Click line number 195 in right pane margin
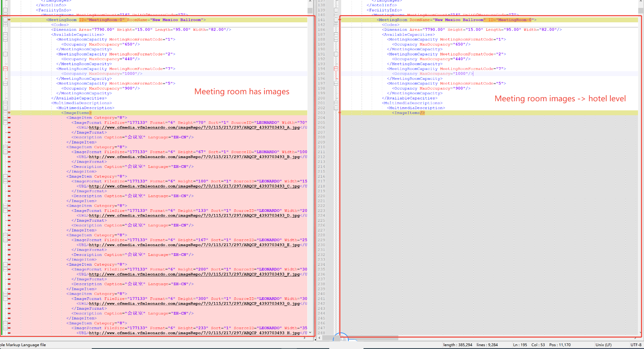This screenshot has height=349, width=644. pyautogui.click(x=321, y=74)
